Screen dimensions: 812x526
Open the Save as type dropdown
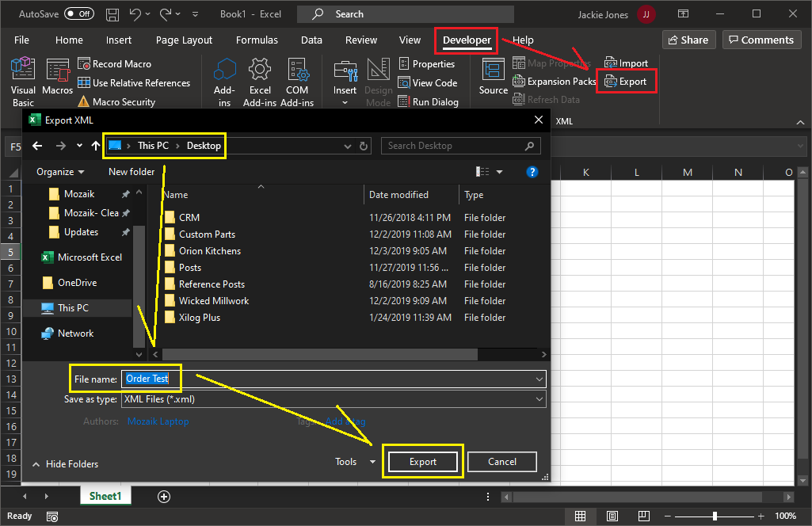pyautogui.click(x=333, y=399)
